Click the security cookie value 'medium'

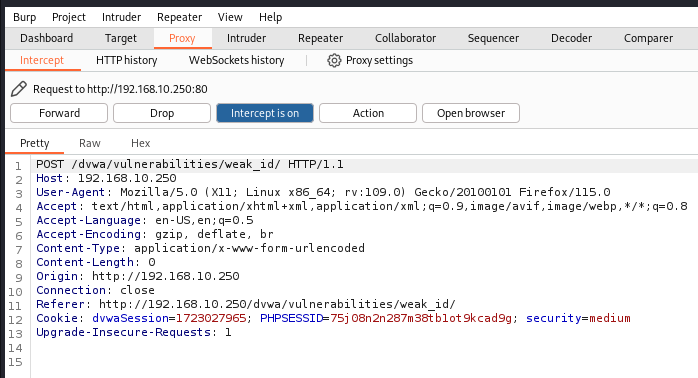(610, 318)
